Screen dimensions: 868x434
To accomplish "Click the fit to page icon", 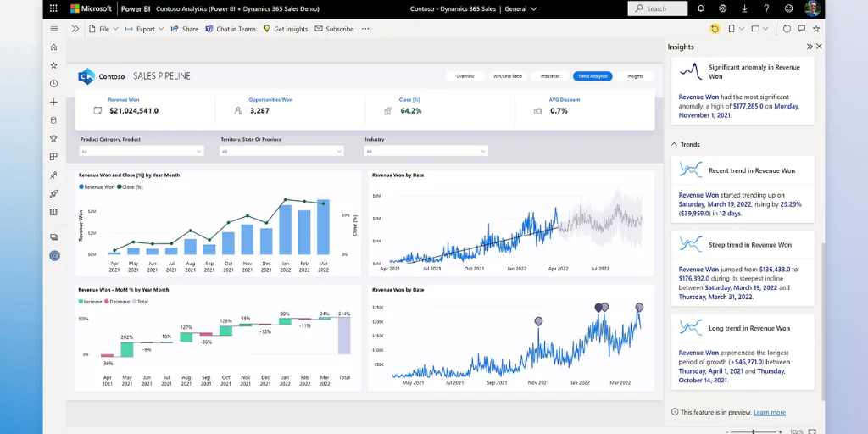I will point(812,431).
